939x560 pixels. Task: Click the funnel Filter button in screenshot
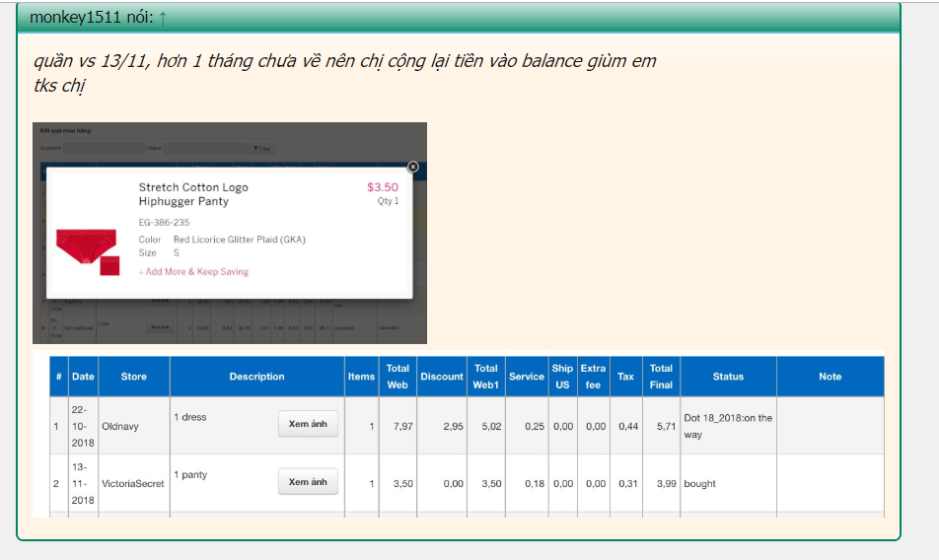pyautogui.click(x=262, y=149)
